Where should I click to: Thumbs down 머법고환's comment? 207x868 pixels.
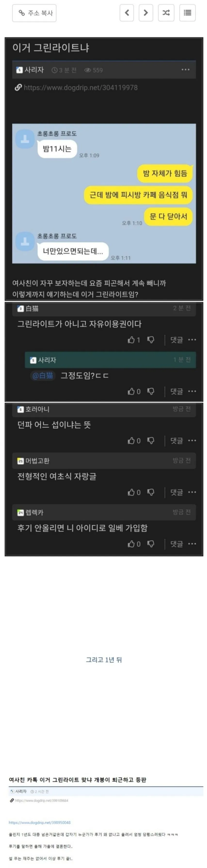151,493
